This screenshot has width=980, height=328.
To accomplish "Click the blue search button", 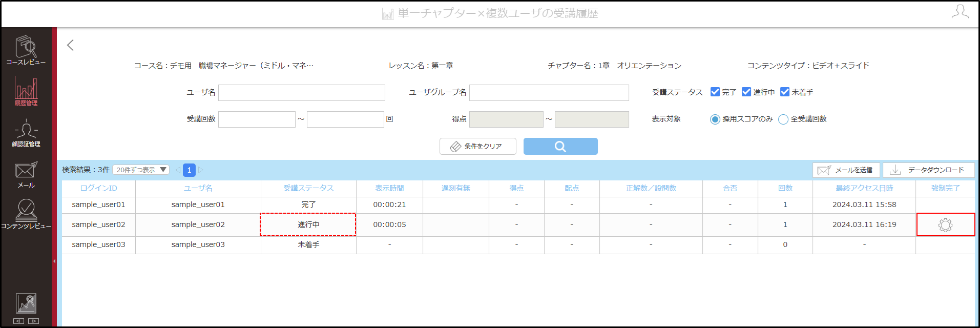I will [560, 146].
